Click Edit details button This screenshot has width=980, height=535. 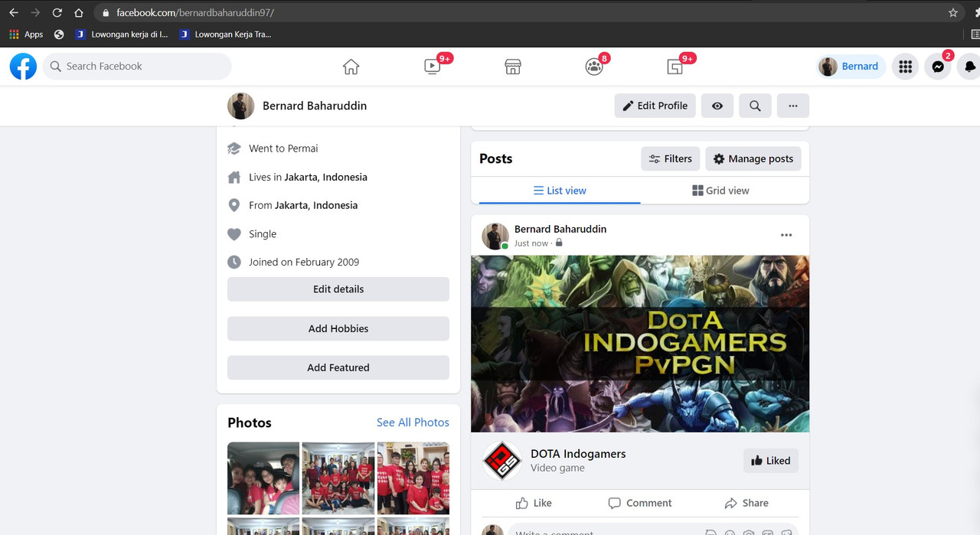point(338,289)
